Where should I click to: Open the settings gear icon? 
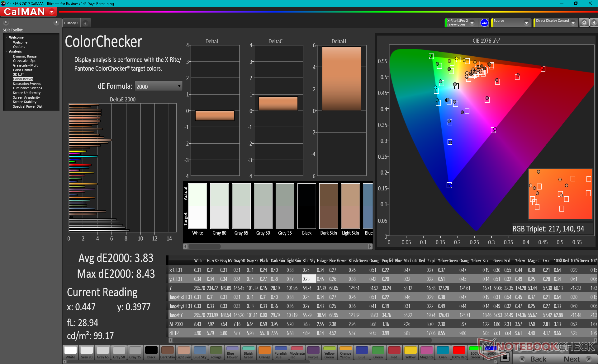pyautogui.click(x=584, y=23)
